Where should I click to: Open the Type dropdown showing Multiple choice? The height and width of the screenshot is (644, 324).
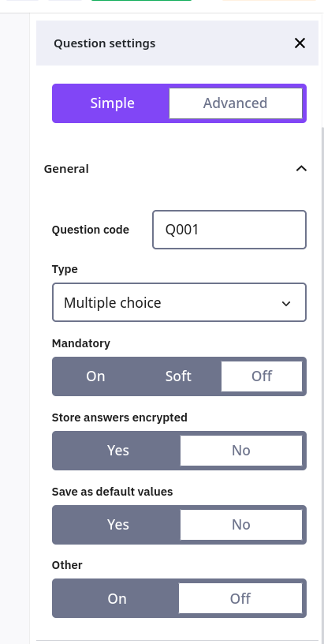pos(179,302)
